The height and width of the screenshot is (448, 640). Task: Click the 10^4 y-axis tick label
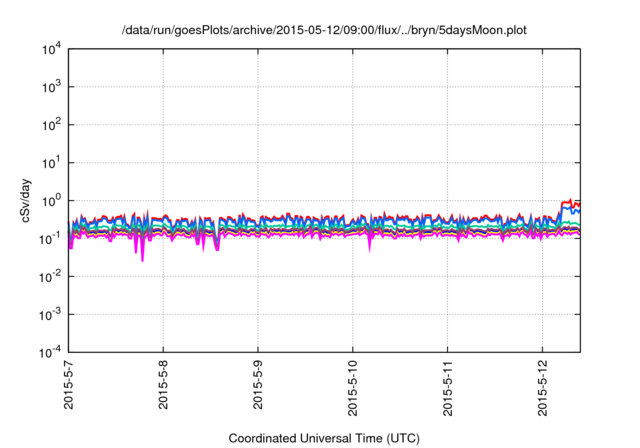pyautogui.click(x=51, y=50)
